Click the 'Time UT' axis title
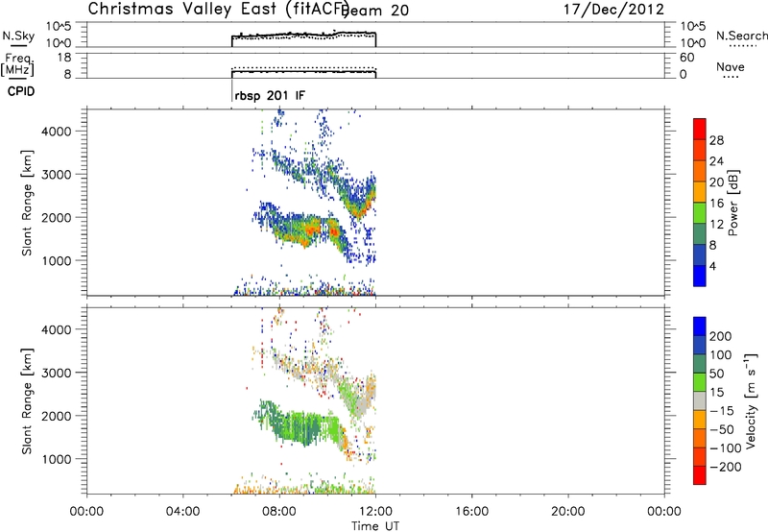Viewport: 768px width, 532px height. point(375,525)
